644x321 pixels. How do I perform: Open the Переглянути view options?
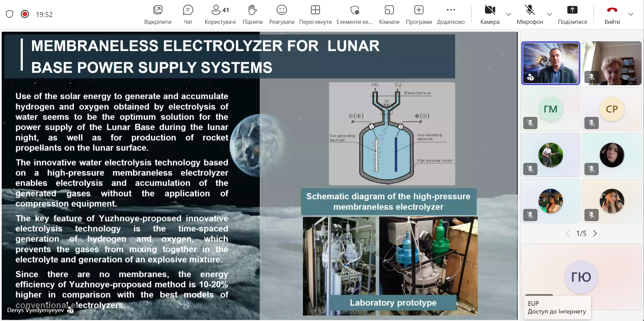tap(315, 14)
